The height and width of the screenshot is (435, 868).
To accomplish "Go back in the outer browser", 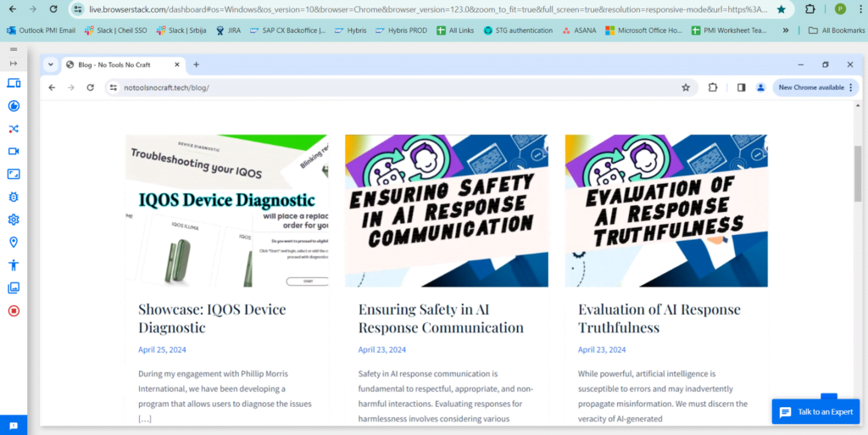I will click(13, 8).
